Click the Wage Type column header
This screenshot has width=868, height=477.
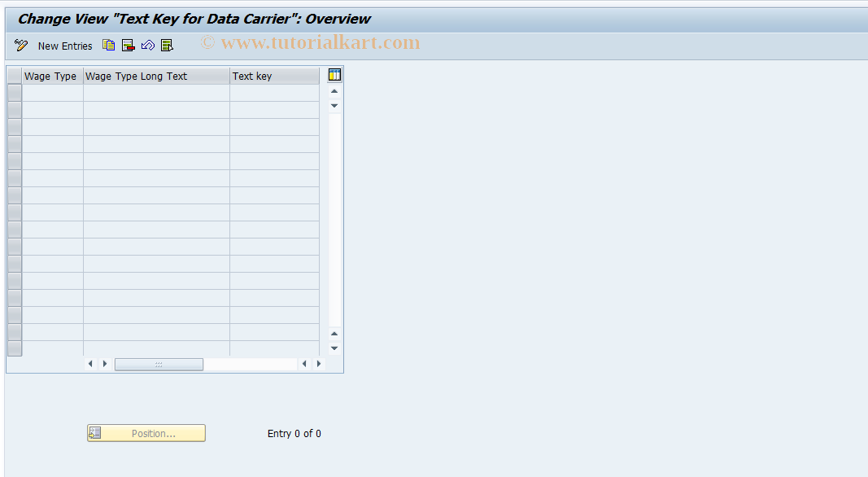pyautogui.click(x=53, y=76)
